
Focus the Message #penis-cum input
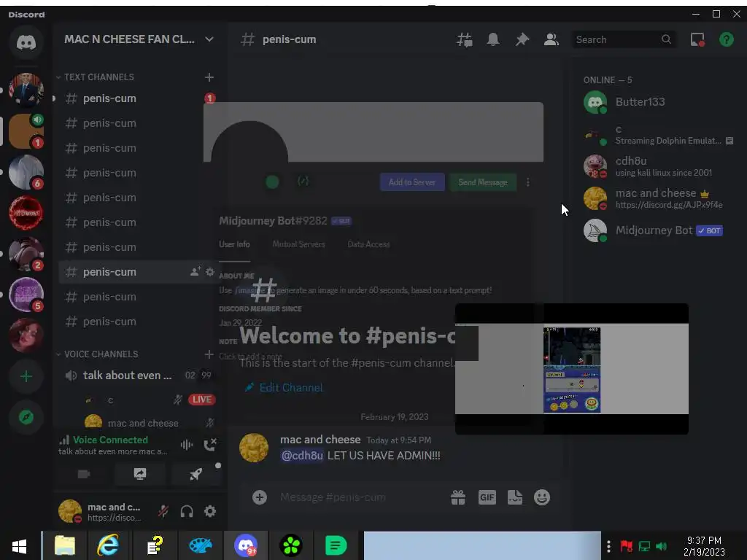pos(357,497)
